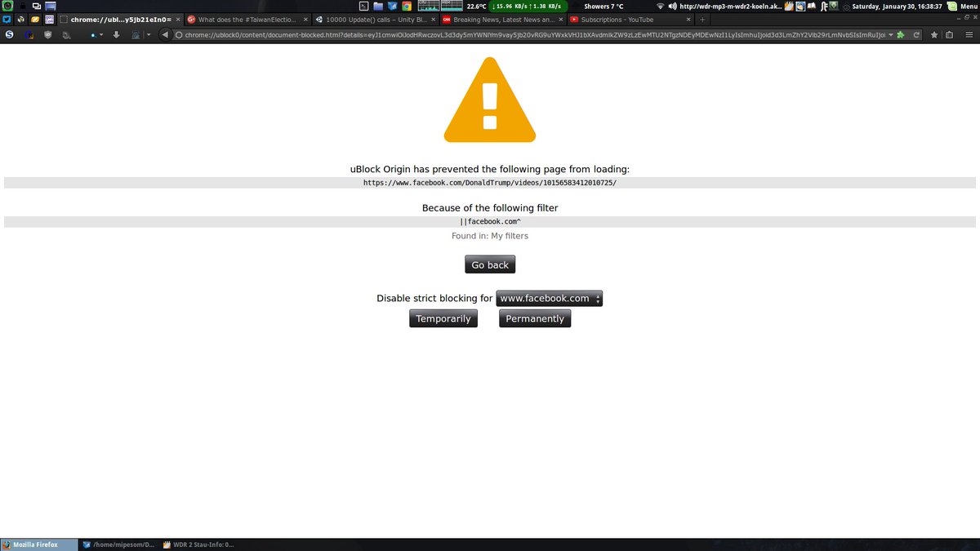Select /home/mipesom taskbar window
This screenshot has height=551, width=980.
tap(119, 544)
